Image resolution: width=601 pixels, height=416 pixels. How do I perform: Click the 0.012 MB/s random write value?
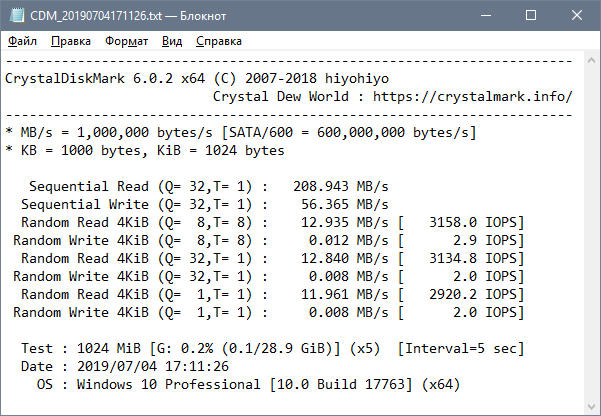348,241
